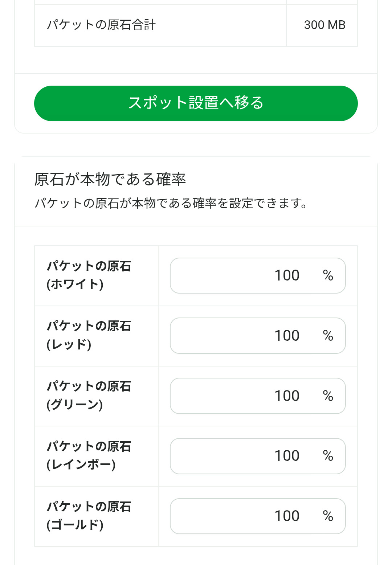Click the % sign in the グリーン row
Image resolution: width=392 pixels, height=565 pixels.
[x=328, y=396]
